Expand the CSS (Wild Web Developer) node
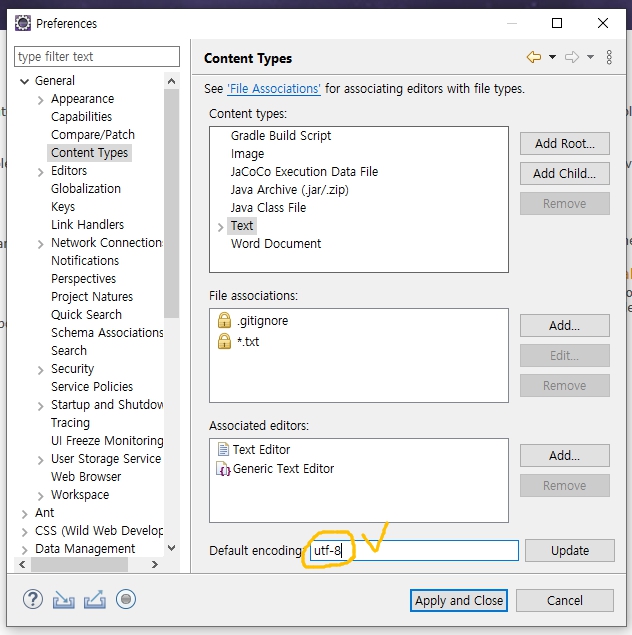The width and height of the screenshot is (632, 635). coord(24,532)
